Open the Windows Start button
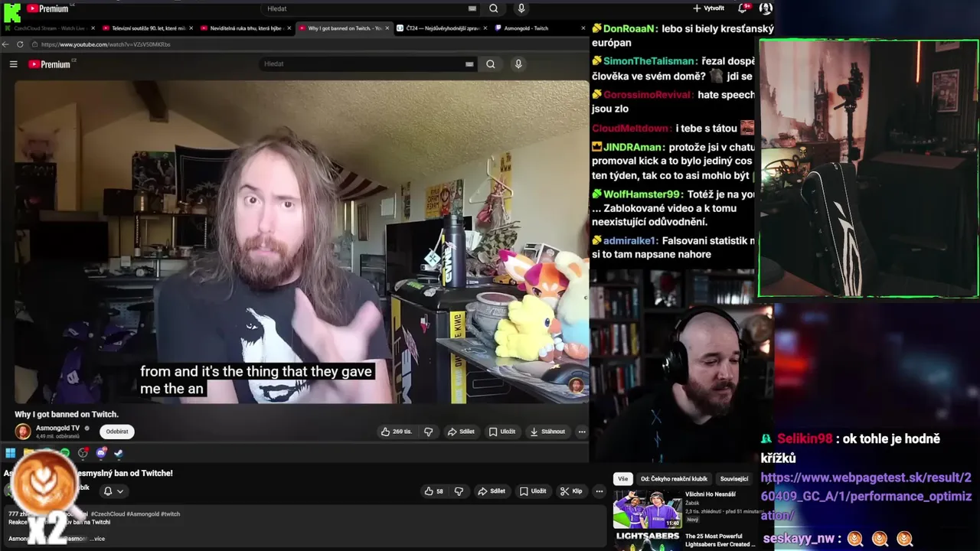This screenshot has width=980, height=551. click(x=10, y=453)
